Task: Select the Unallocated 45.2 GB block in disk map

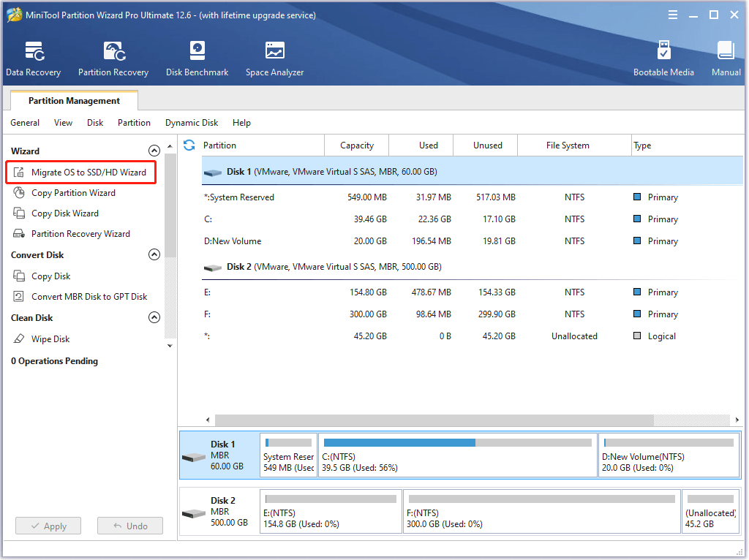Action: click(x=710, y=511)
